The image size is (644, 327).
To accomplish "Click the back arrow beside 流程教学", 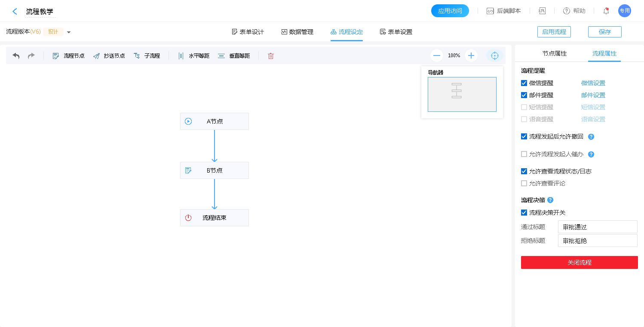I will pyautogui.click(x=15, y=12).
